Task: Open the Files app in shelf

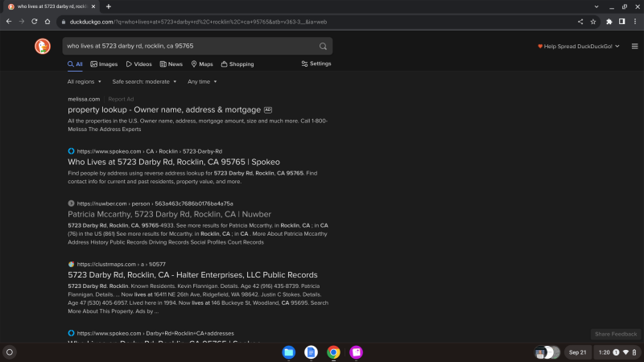Action: tap(289, 352)
